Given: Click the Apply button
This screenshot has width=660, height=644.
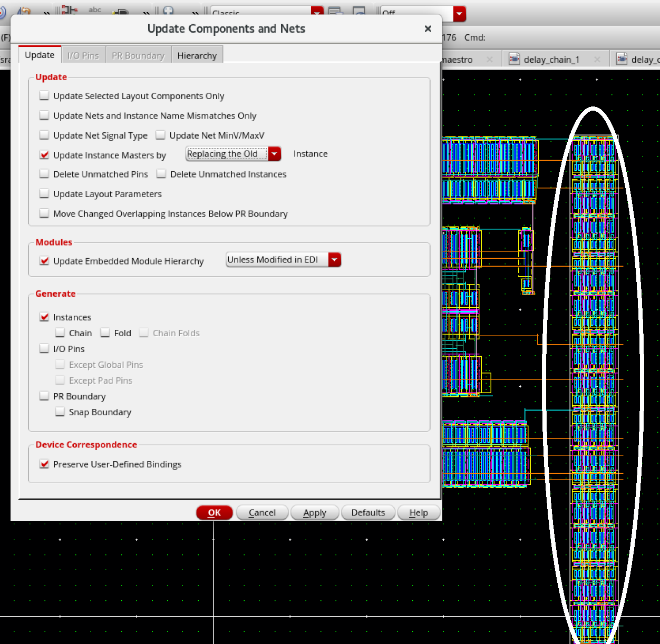Looking at the screenshot, I should point(315,512).
